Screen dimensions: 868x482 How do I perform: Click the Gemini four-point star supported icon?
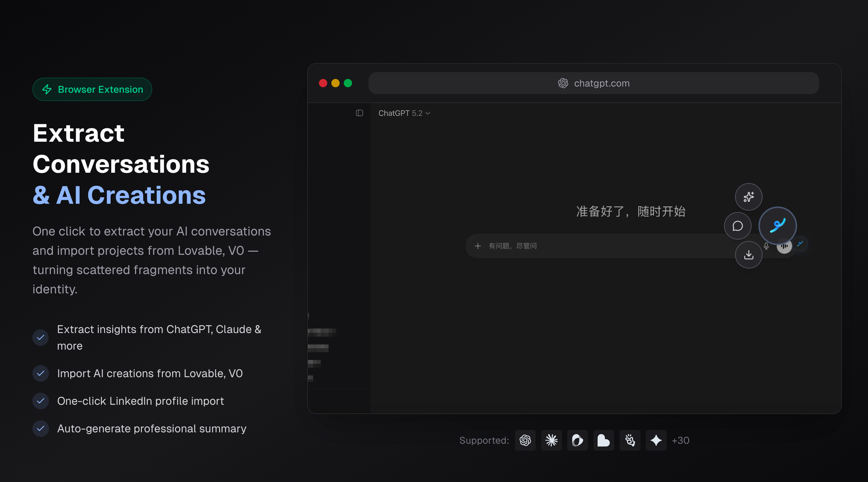[x=656, y=440]
